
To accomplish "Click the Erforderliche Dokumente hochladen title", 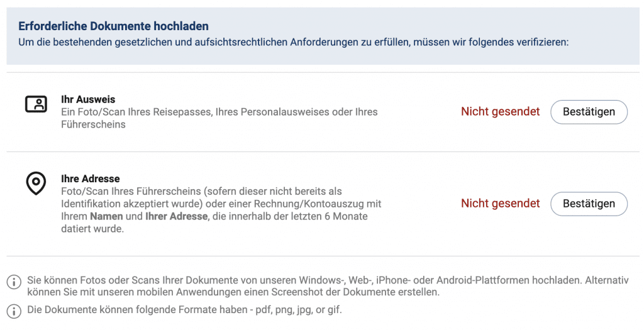I will (113, 26).
